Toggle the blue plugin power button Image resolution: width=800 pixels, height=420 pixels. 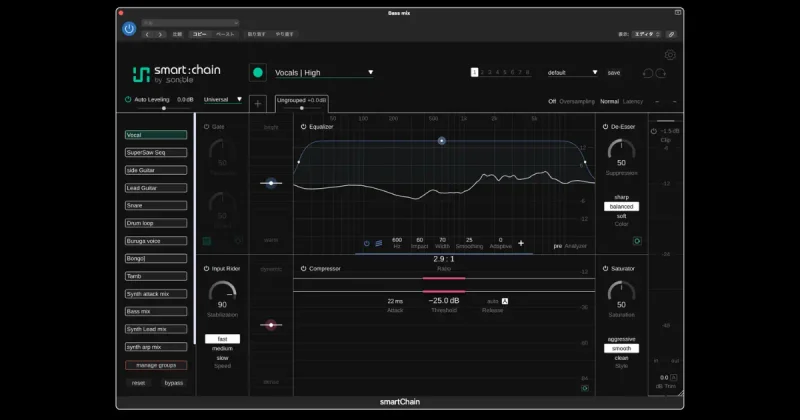tap(129, 29)
